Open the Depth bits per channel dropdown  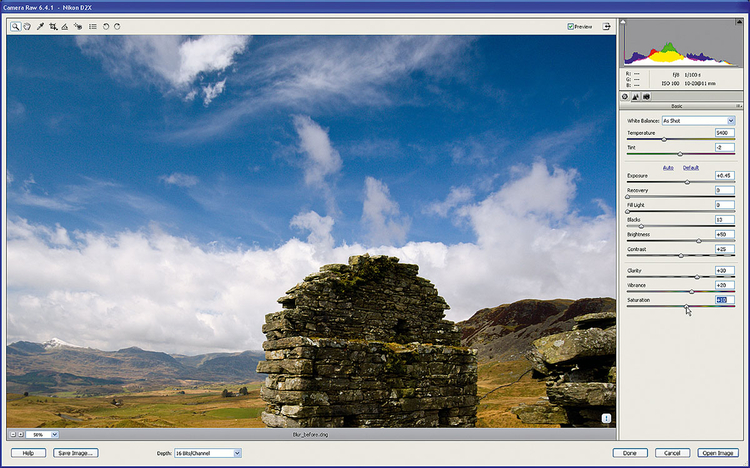pos(208,453)
